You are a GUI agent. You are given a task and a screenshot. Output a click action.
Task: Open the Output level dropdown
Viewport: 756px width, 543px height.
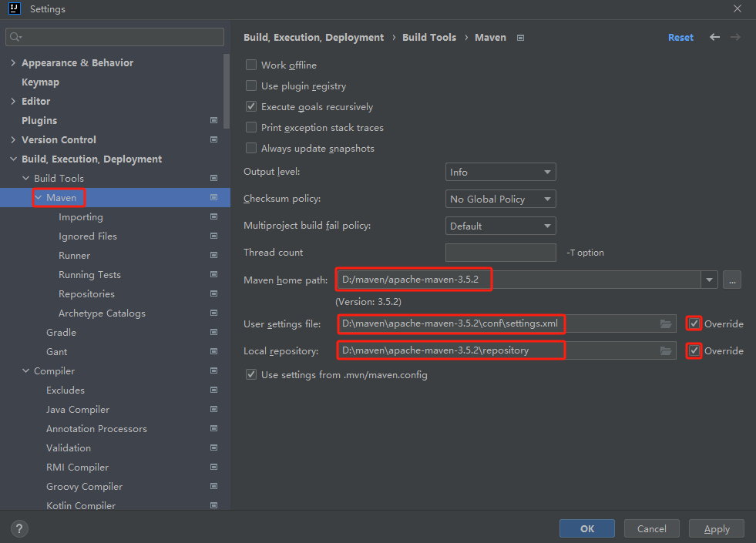click(500, 172)
